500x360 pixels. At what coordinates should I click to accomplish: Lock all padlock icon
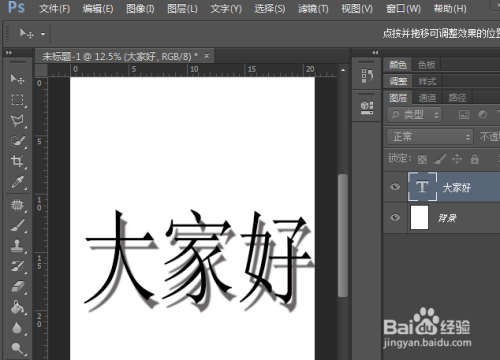pos(475,159)
